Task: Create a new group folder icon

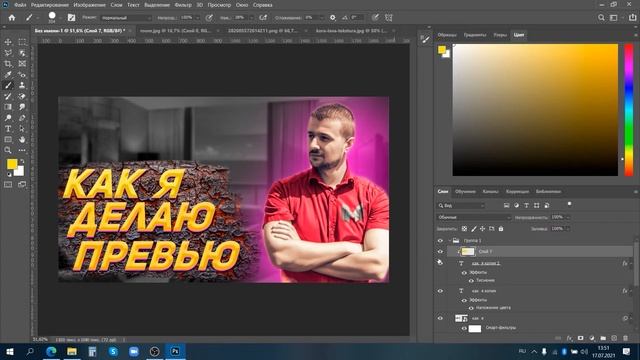Action: (x=603, y=338)
